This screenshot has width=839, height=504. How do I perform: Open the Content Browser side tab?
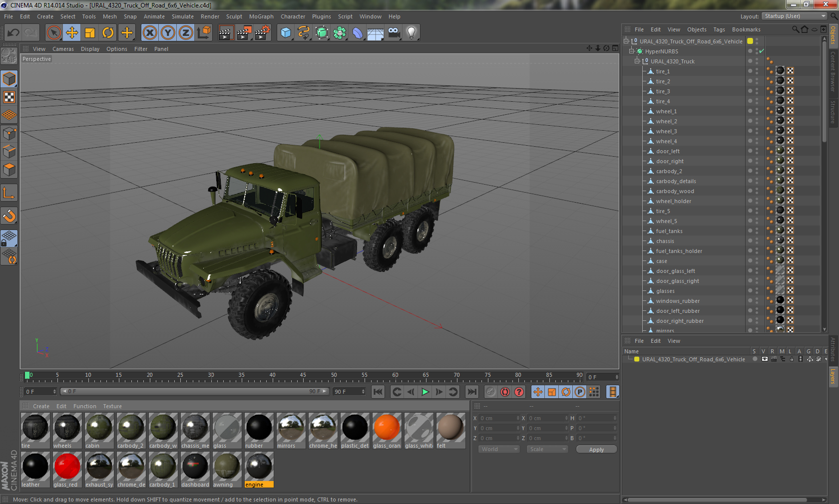pyautogui.click(x=833, y=70)
